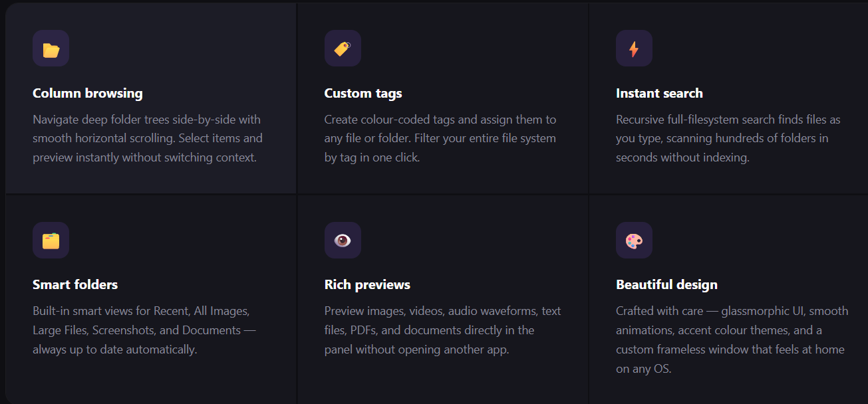868x404 pixels.
Task: Click the open folder icon for Column browsing
Action: coord(51,49)
